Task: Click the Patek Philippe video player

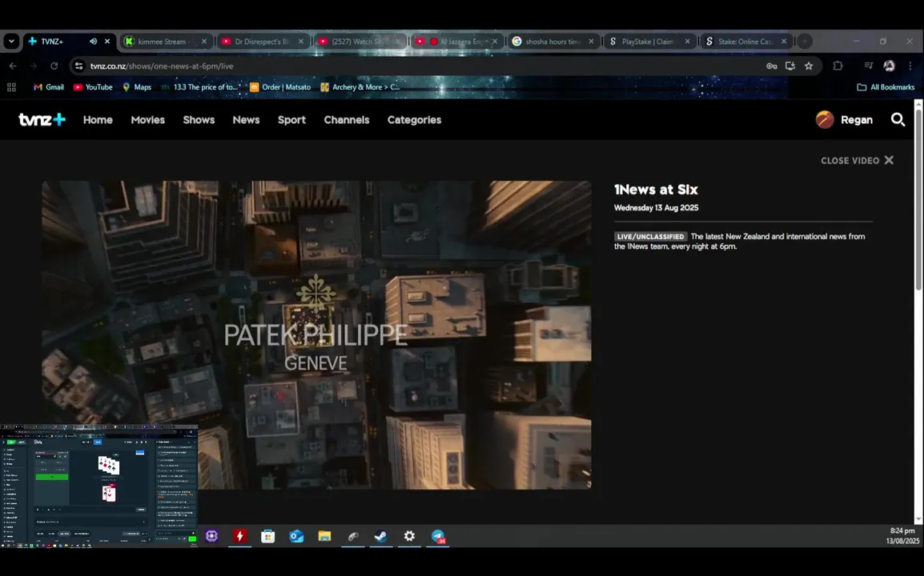Action: point(316,334)
